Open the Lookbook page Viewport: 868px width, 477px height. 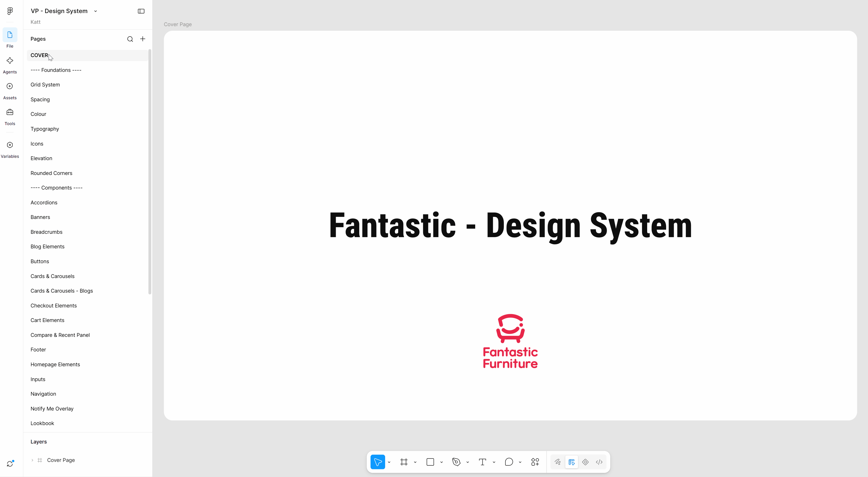pos(87,424)
